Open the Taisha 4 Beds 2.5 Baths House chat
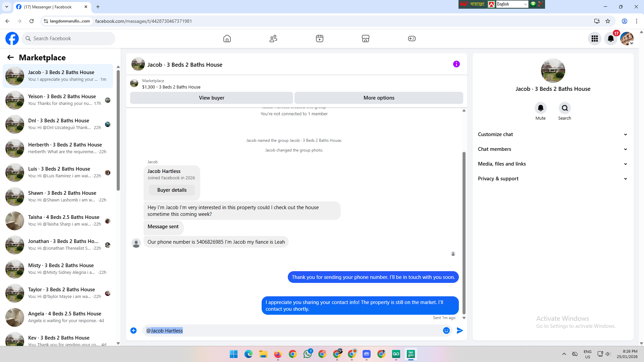The width and height of the screenshot is (644, 362). point(58,221)
